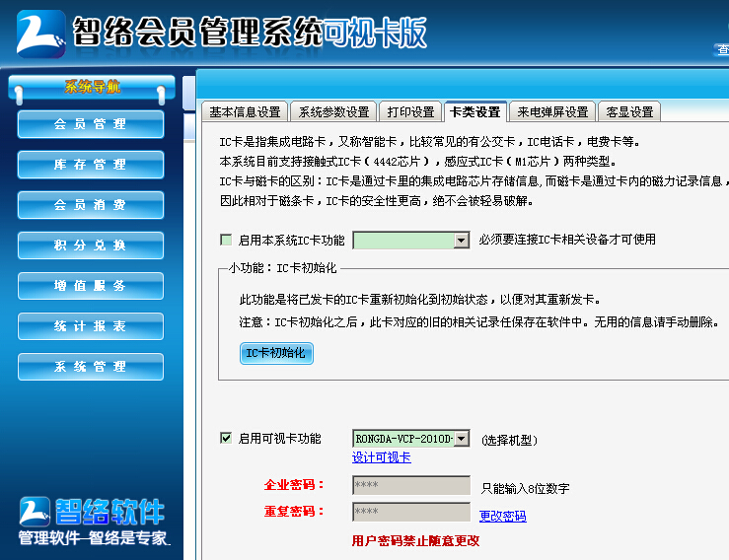Click the 用户密码禁止随意更改 warning text
This screenshot has height=560, width=729.
coord(415,541)
